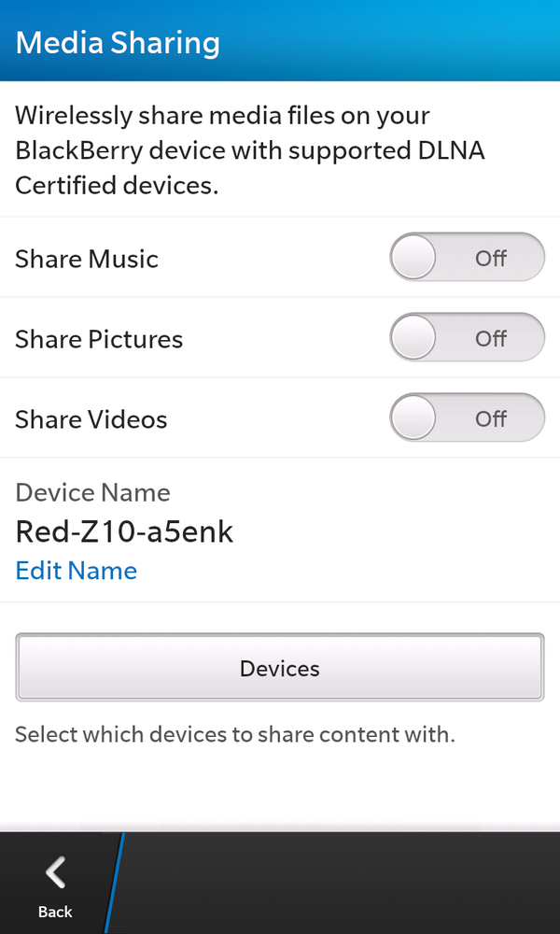Tap the Off label on the Share Music switch

[x=491, y=258]
